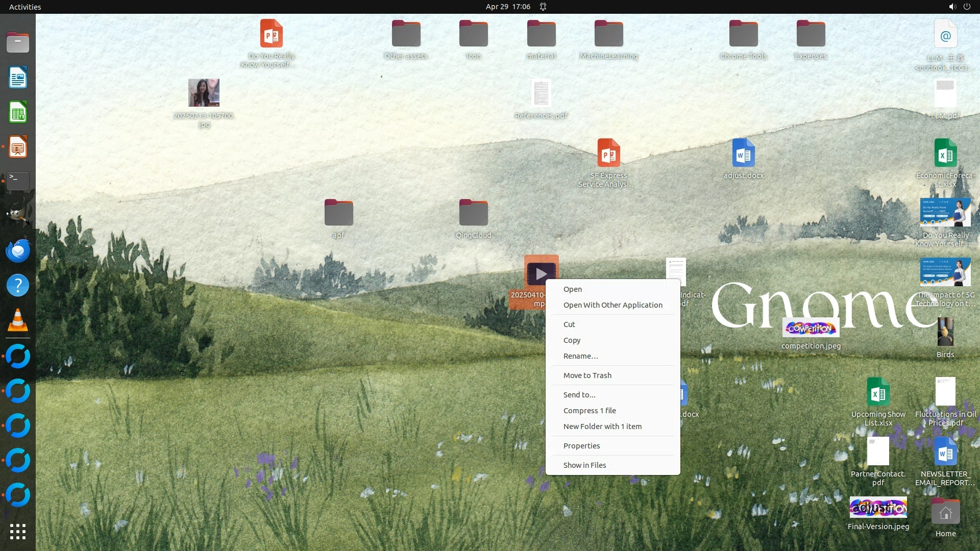Click the Activities button
Image resolution: width=980 pixels, height=551 pixels.
point(25,7)
